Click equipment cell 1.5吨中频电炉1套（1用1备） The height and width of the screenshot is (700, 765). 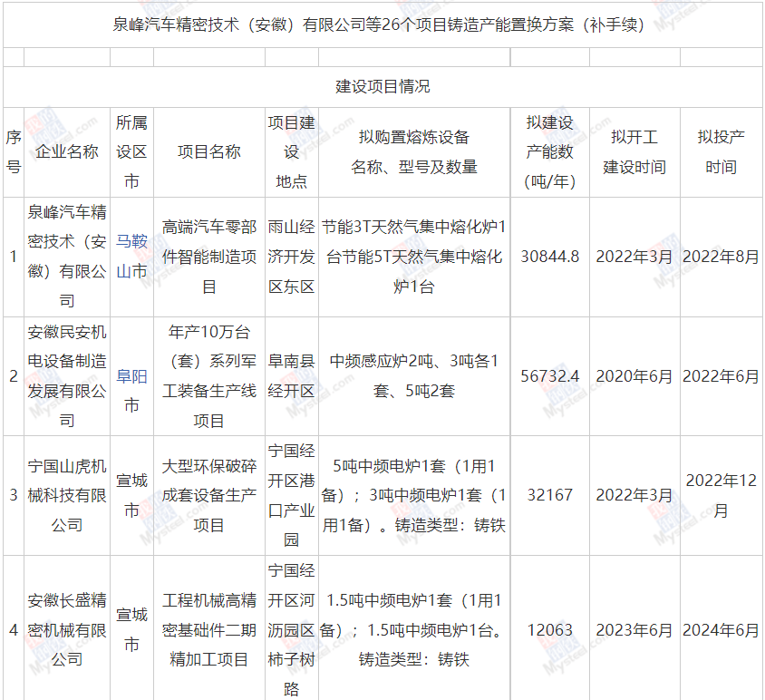pyautogui.click(x=414, y=630)
